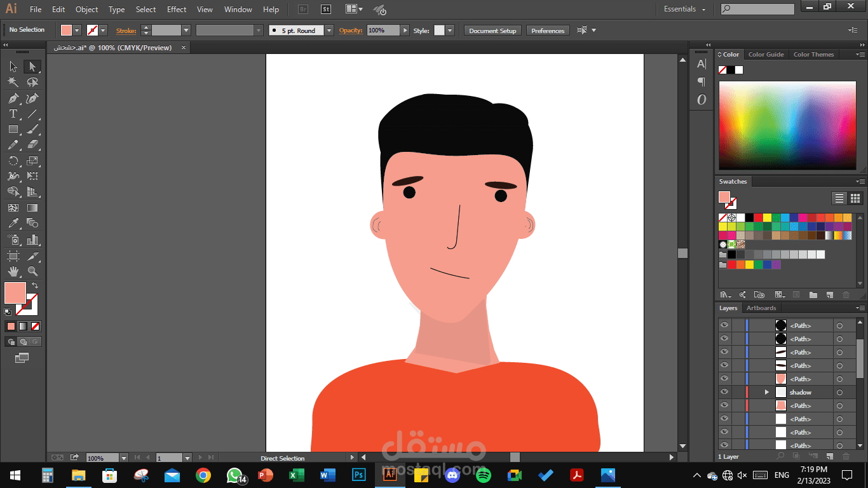Select the Magic Wand tool
The image size is (868, 488).
[13, 82]
